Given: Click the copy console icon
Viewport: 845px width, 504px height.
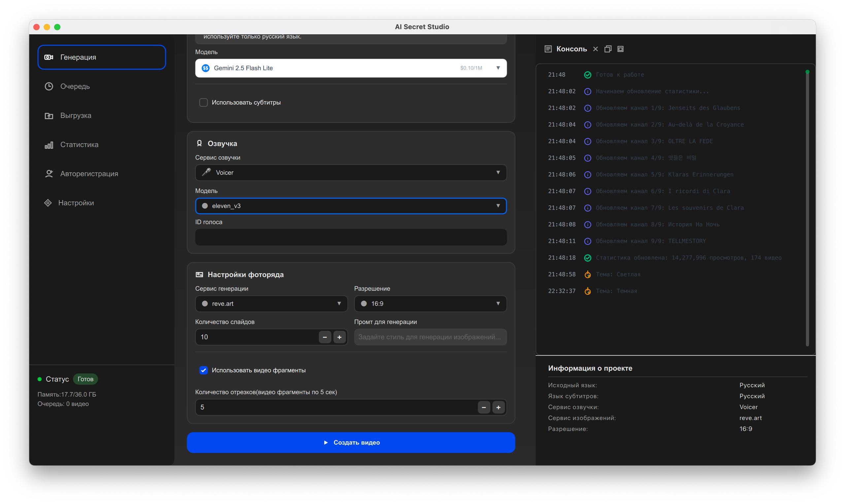Looking at the screenshot, I should tap(608, 49).
